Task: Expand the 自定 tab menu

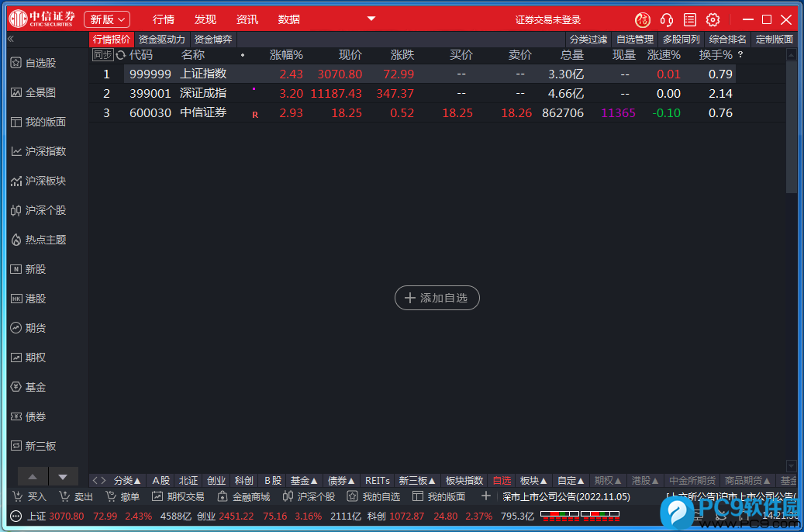Action: click(x=571, y=481)
